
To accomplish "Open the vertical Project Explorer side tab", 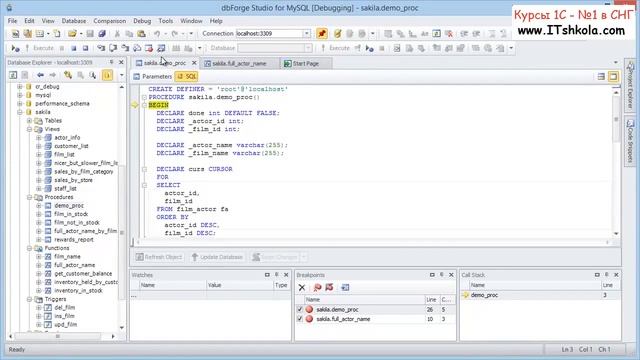I will coord(631,85).
